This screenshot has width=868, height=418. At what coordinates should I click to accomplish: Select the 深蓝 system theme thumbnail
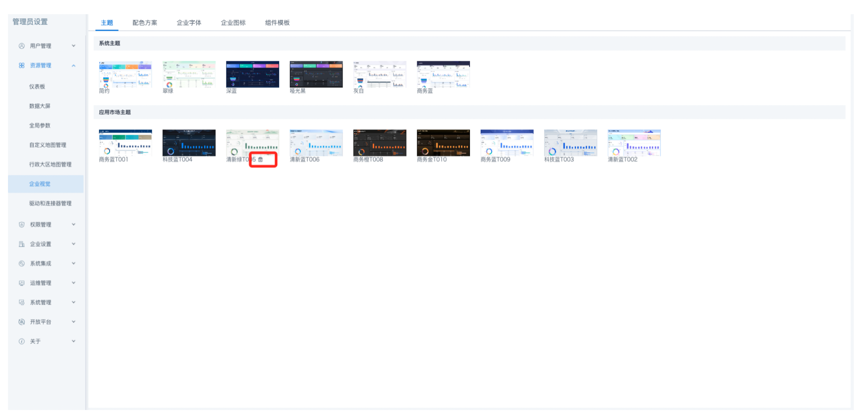(253, 74)
